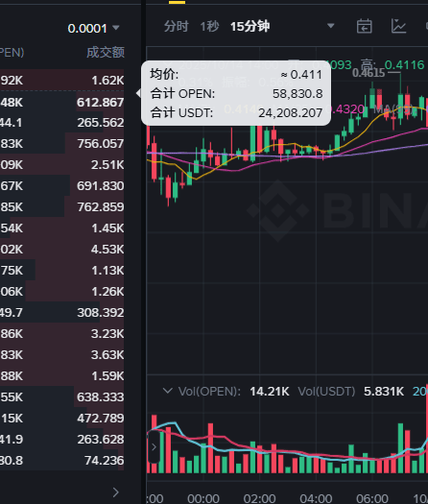This screenshot has height=504, width=428.
Task: Select order row with 4.53K amount
Action: 62,249
